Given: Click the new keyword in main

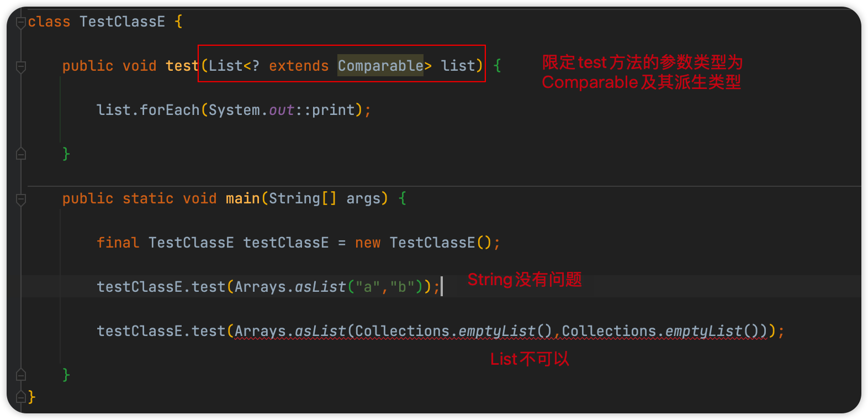Looking at the screenshot, I should click(368, 243).
